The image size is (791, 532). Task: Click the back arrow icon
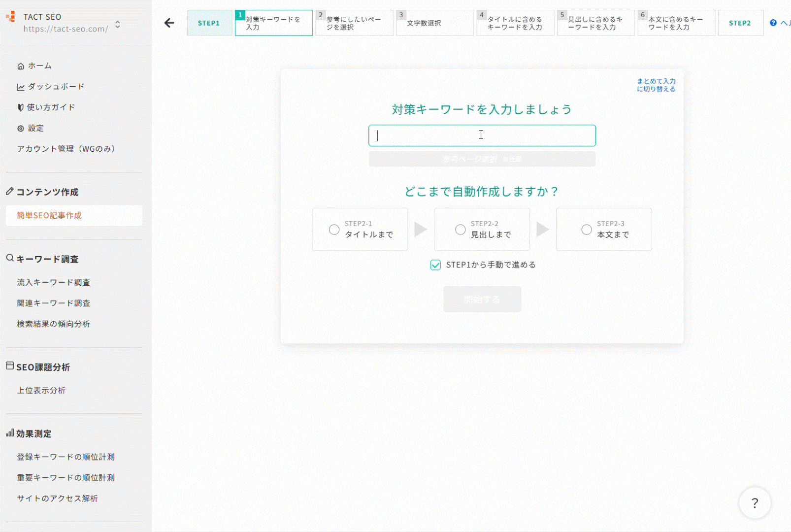[x=169, y=23]
